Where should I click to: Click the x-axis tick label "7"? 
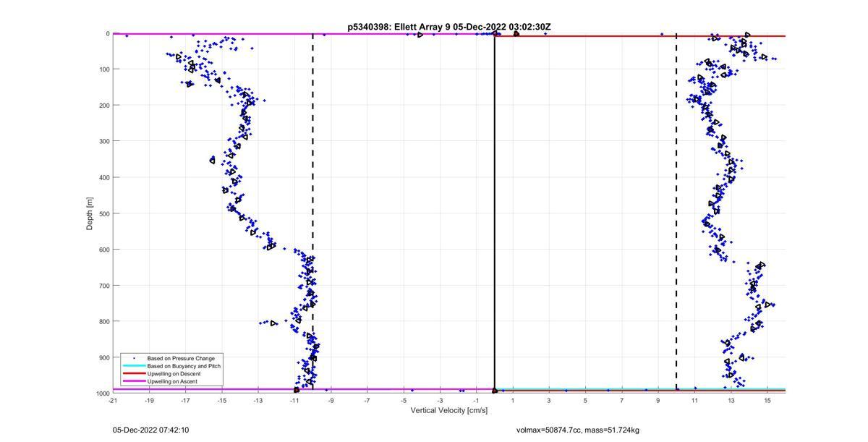[x=621, y=400]
